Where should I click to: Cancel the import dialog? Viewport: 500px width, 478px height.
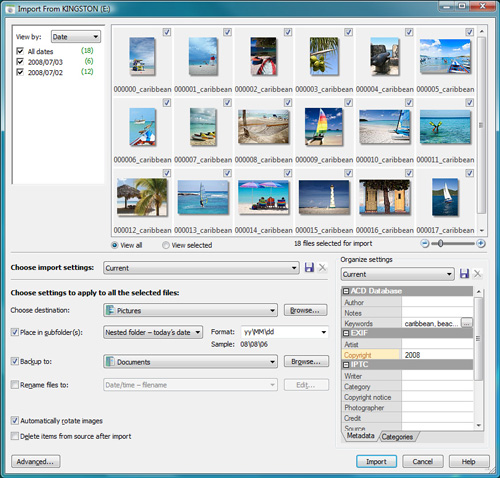pos(423,461)
